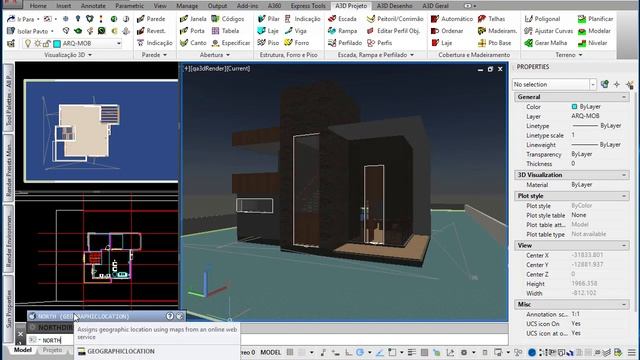This screenshot has width=640, height=360.
Task: Toggle MODEL space button in status bar
Action: (270, 352)
